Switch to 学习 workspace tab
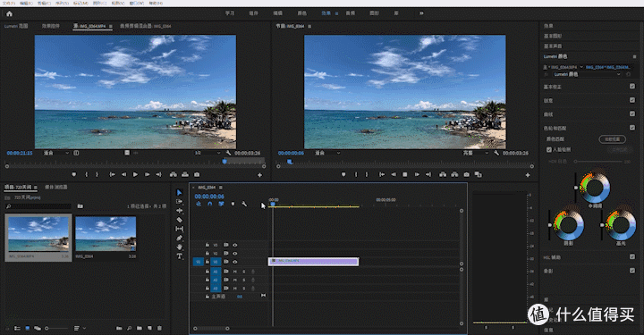This screenshot has height=335, width=644. [230, 13]
